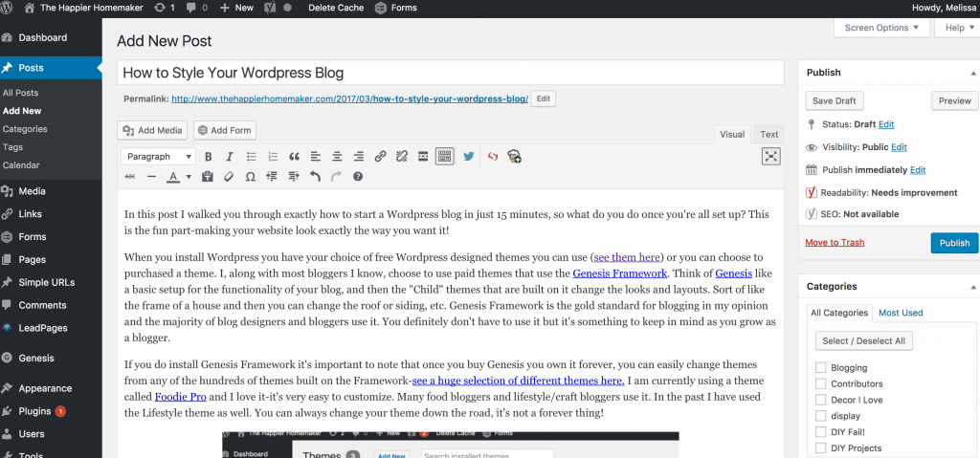
Task: Switch to the Text editor tab
Action: [x=768, y=134]
